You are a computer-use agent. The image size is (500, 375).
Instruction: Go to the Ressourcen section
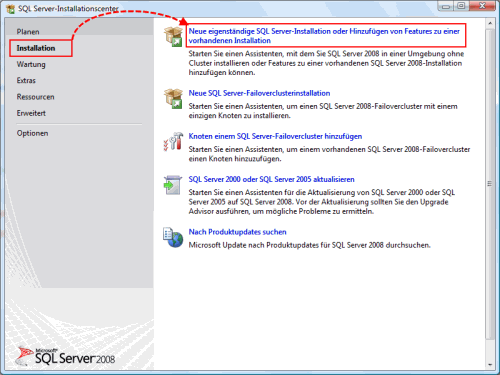[x=35, y=97]
